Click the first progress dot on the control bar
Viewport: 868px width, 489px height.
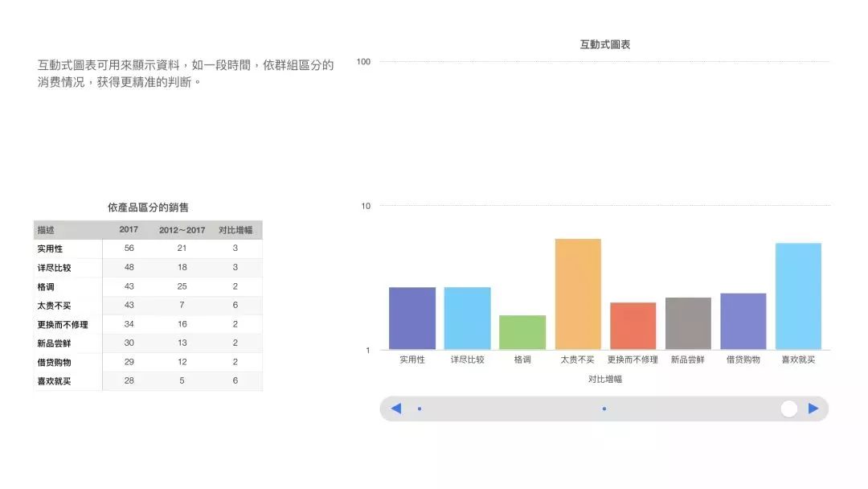click(420, 409)
